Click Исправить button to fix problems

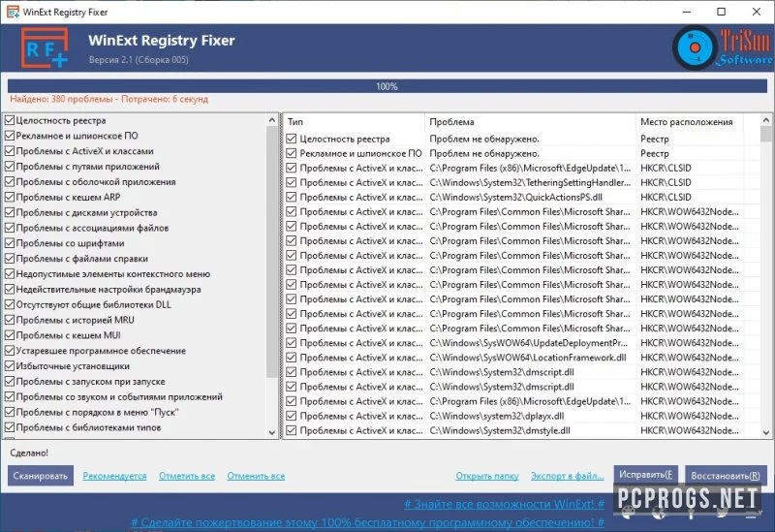(x=645, y=475)
